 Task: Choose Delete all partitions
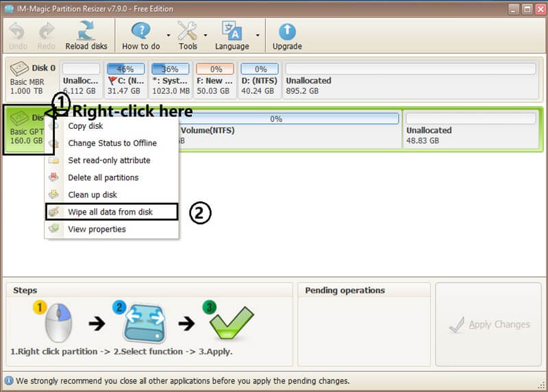(112, 177)
